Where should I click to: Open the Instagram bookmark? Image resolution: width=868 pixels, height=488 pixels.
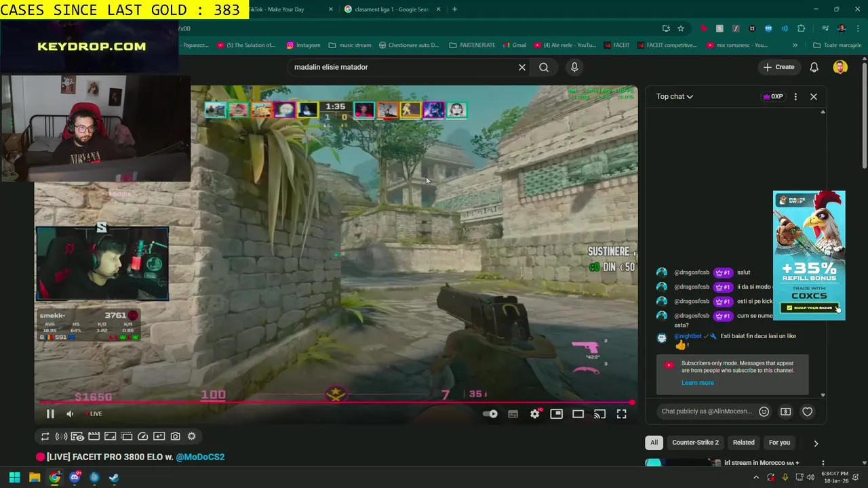[x=303, y=45]
